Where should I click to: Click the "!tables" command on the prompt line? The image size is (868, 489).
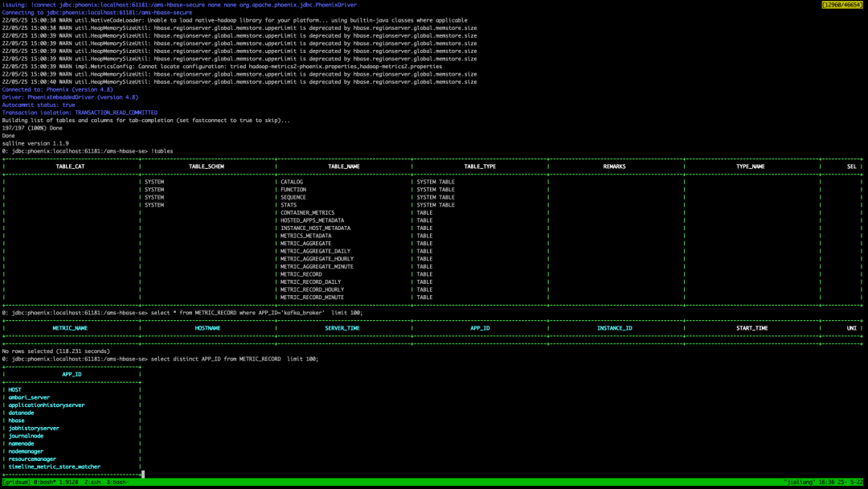point(162,151)
